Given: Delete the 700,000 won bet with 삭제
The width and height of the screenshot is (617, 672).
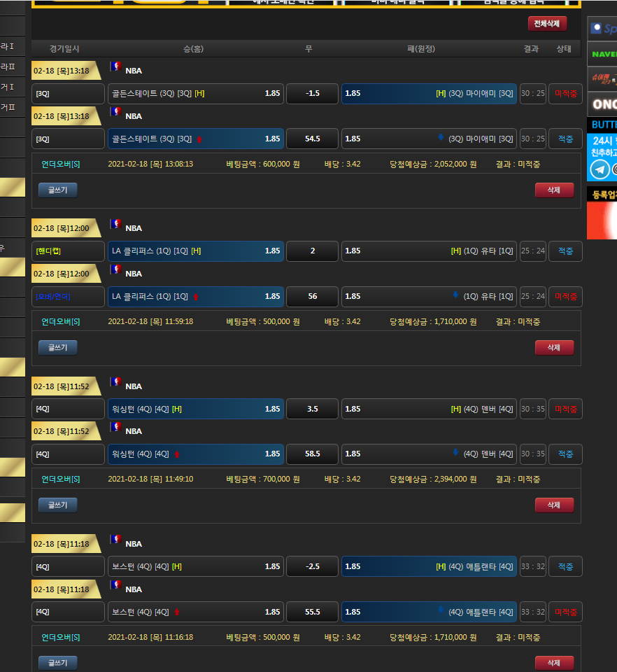Looking at the screenshot, I should 553,505.
